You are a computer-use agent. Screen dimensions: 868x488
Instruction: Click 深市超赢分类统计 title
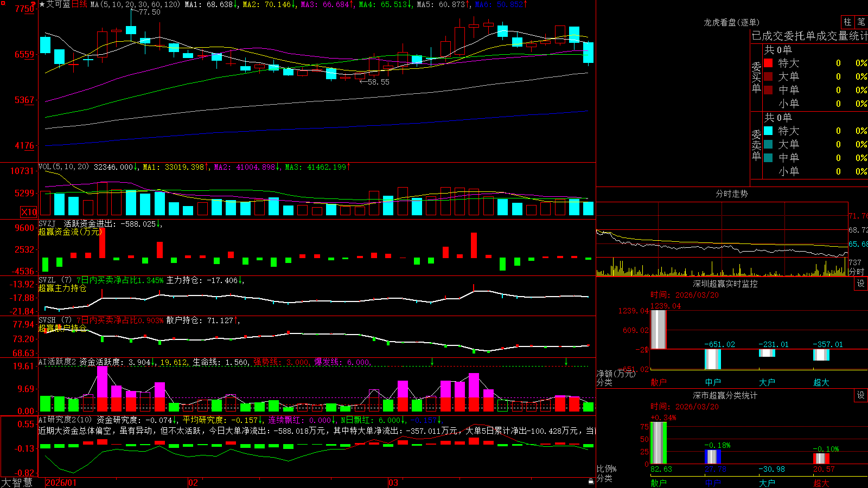725,395
